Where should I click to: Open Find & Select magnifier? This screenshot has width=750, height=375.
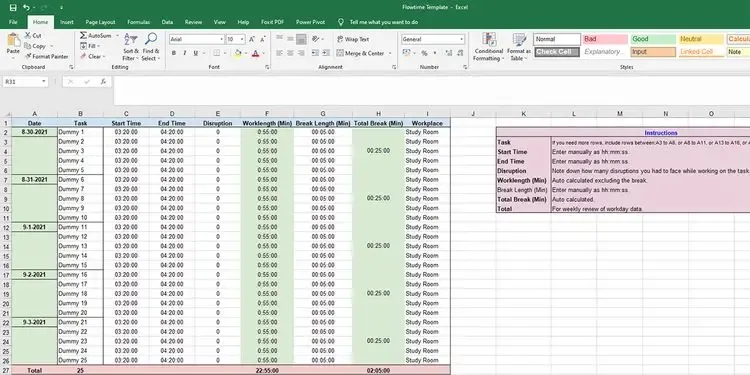[151, 47]
